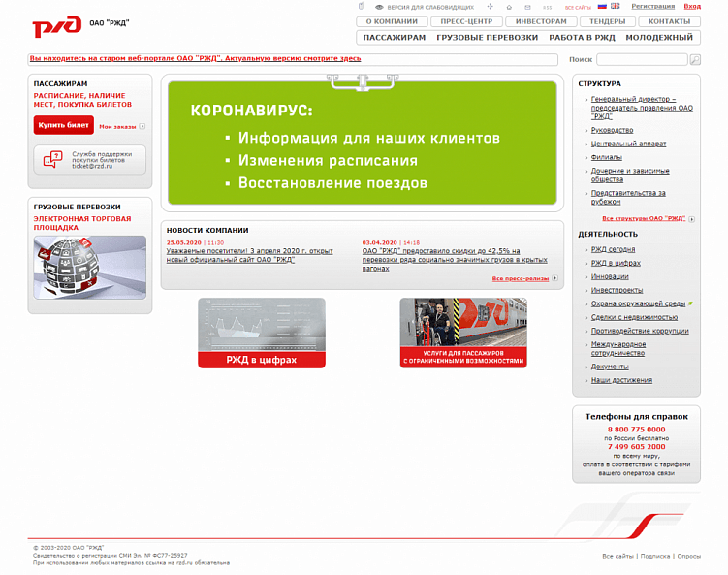The width and height of the screenshot is (728, 575).
Task: Click the support chat bubbles icon
Action: point(53,159)
